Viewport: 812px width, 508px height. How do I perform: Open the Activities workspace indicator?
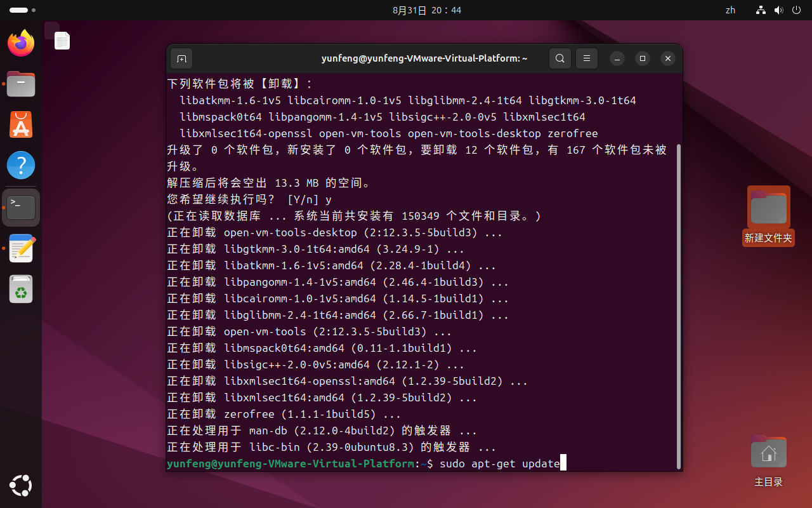tap(22, 10)
